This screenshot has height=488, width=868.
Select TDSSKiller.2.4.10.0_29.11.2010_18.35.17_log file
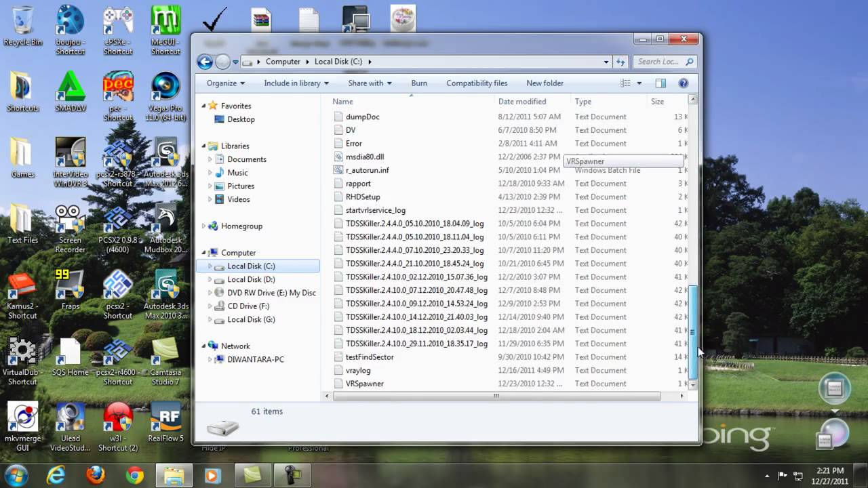click(416, 344)
